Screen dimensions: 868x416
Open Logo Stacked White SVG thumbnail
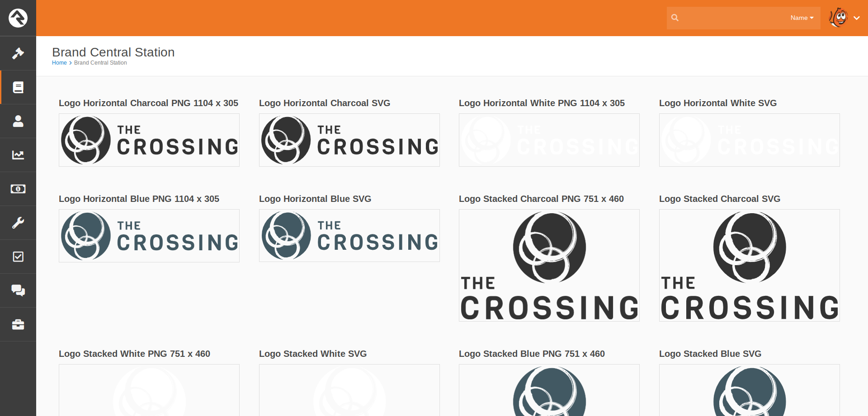[349, 390]
